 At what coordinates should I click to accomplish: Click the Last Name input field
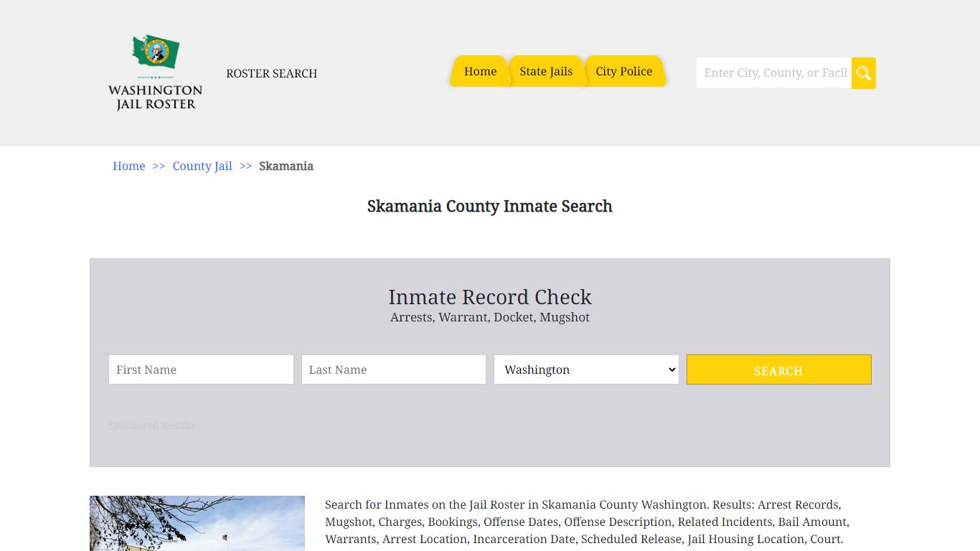pos(394,369)
